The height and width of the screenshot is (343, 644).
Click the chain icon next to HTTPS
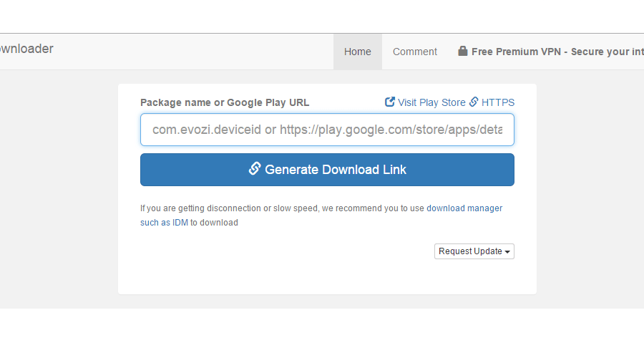(x=473, y=102)
